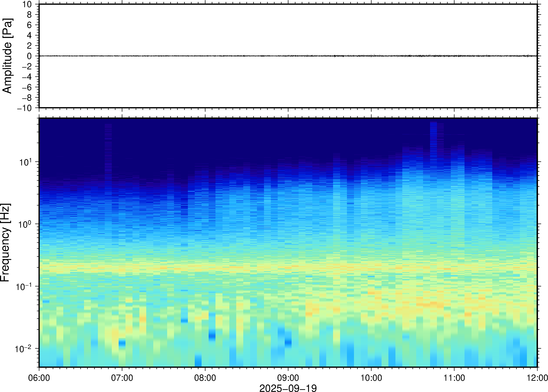Select the amplitude tick label "−4"
The image size is (548, 392).
click(27, 77)
